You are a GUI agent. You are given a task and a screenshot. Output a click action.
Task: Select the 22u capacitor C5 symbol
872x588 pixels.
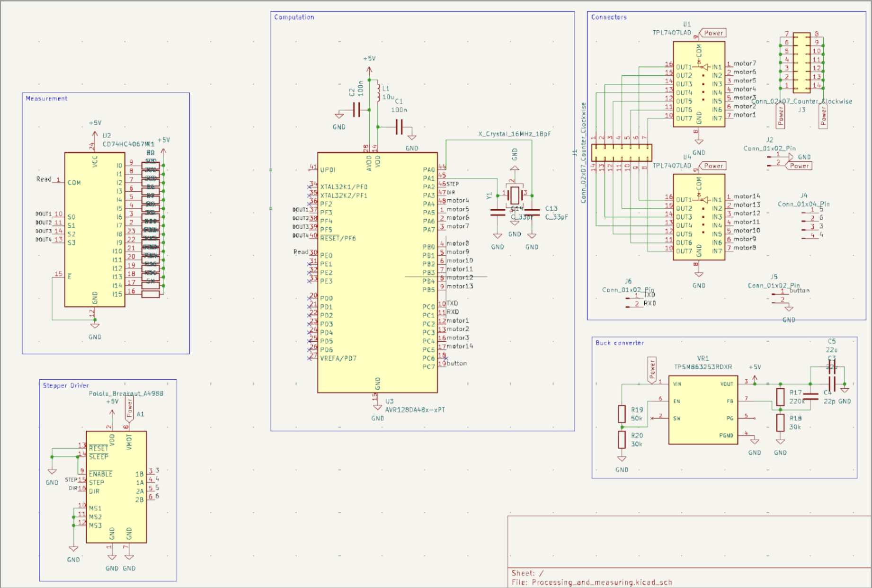pyautogui.click(x=832, y=367)
